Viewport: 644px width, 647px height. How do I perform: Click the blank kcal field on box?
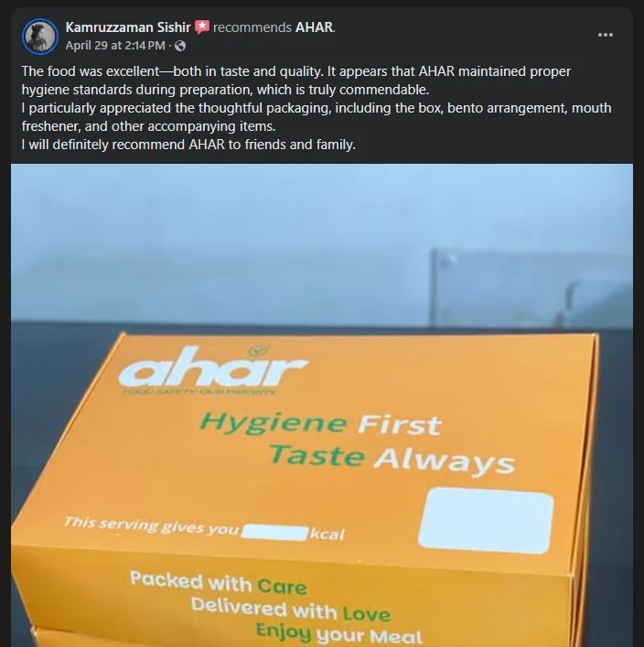274,533
